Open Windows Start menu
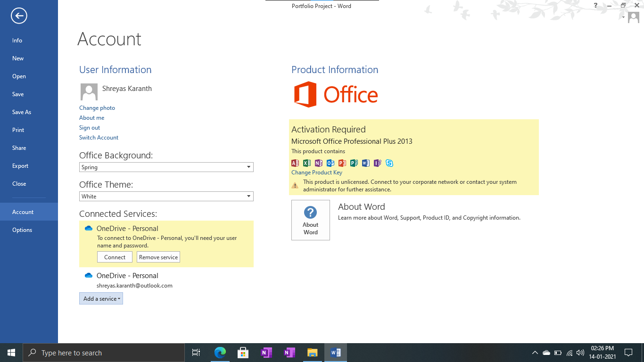The image size is (644, 362). [x=11, y=353]
